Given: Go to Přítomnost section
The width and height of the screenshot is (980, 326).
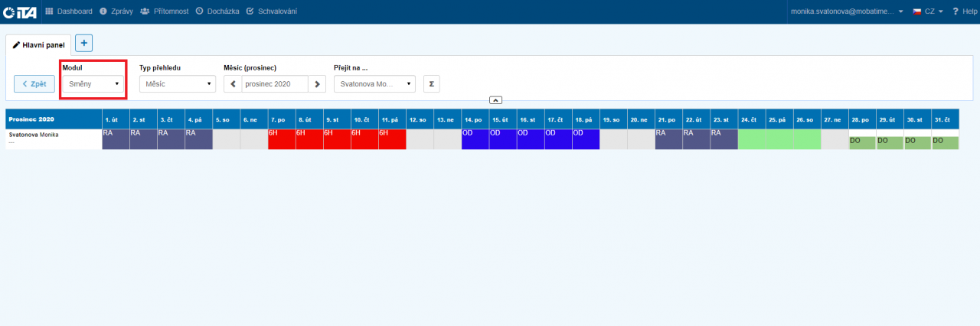Looking at the screenshot, I should [x=165, y=11].
